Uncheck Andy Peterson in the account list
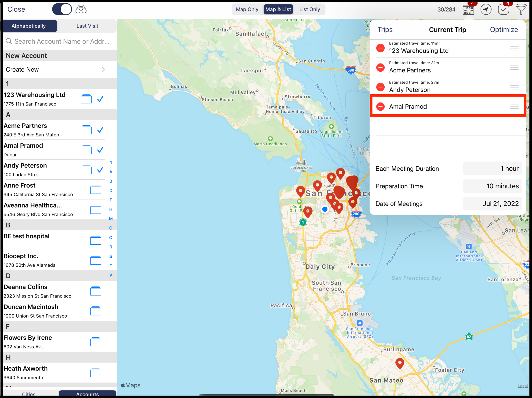The width and height of the screenshot is (532, 398). 100,170
